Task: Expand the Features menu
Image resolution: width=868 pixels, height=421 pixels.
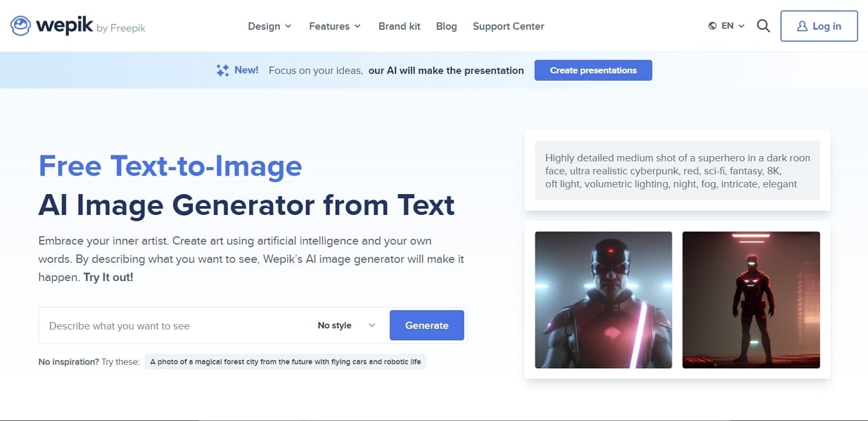Action: [x=335, y=26]
